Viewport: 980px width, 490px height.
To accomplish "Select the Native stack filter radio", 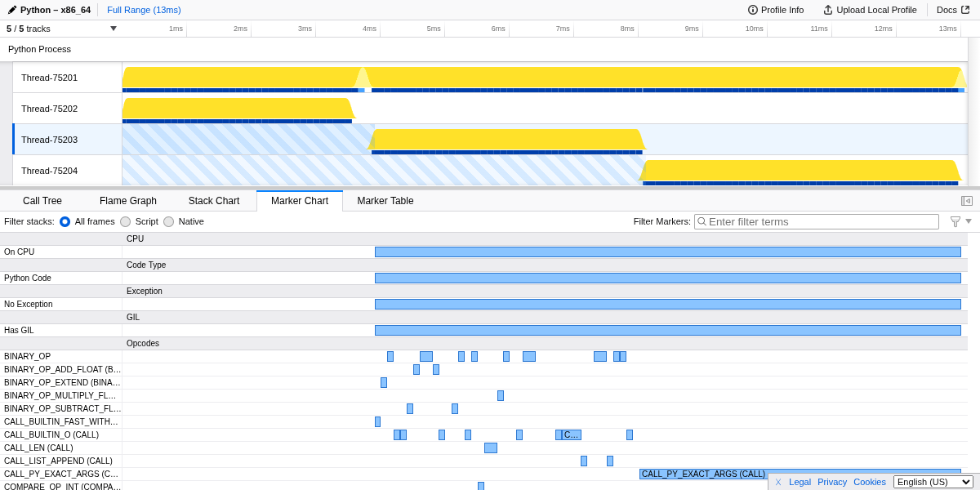I will [168, 221].
